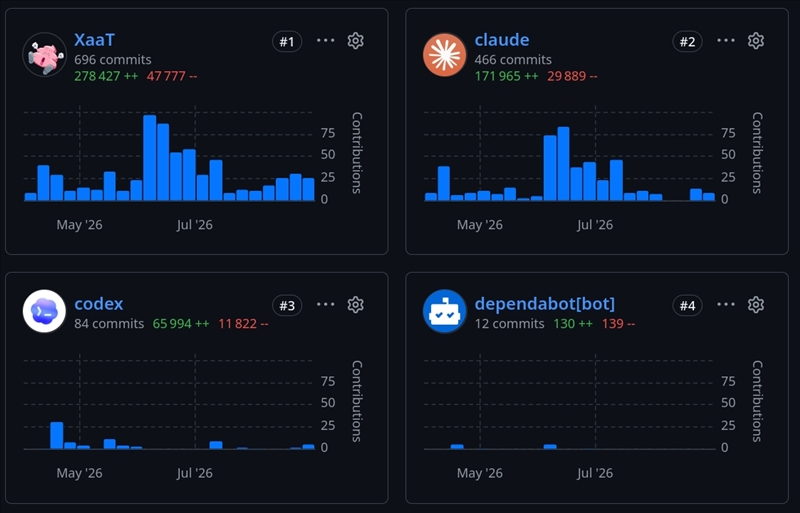
Task: Click the #1 rank badge
Action: pyautogui.click(x=287, y=41)
